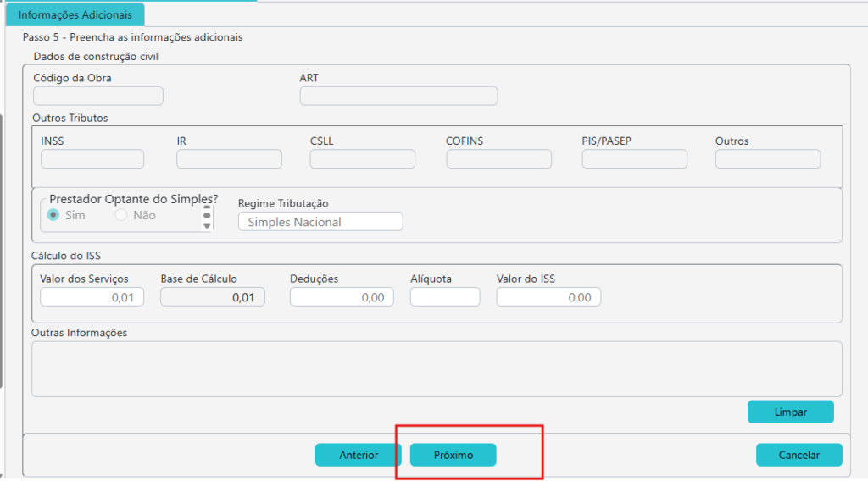This screenshot has width=868, height=481.
Task: Click the Código da Obra input field
Action: click(97, 96)
